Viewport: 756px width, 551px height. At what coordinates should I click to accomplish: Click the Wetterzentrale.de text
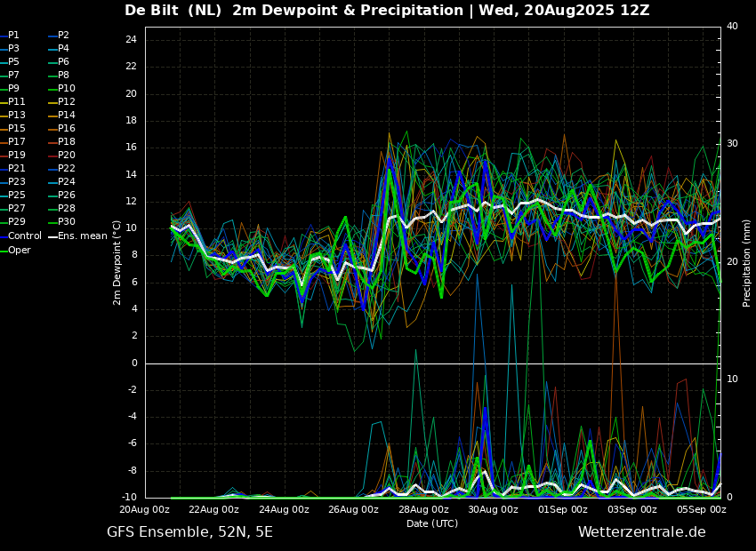641,532
